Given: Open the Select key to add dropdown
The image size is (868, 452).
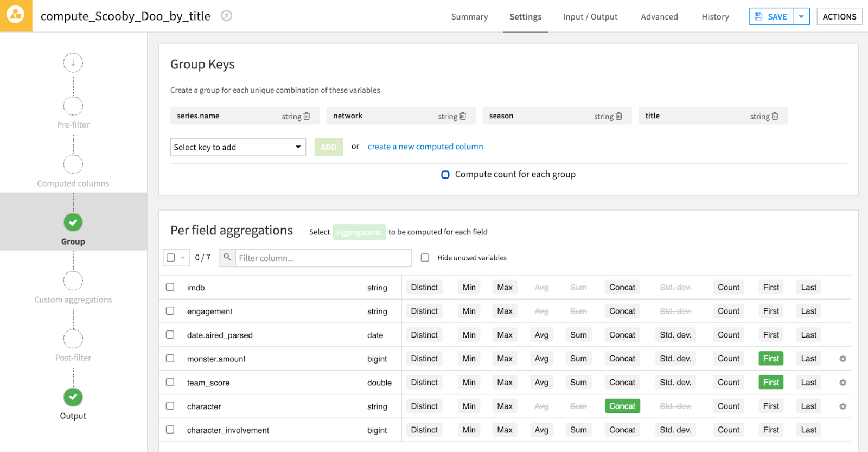Looking at the screenshot, I should 238,147.
